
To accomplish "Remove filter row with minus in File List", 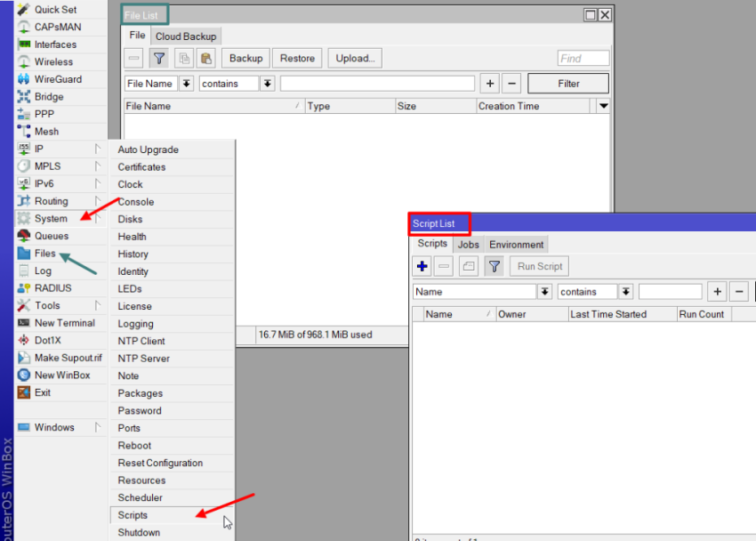I will [x=511, y=84].
